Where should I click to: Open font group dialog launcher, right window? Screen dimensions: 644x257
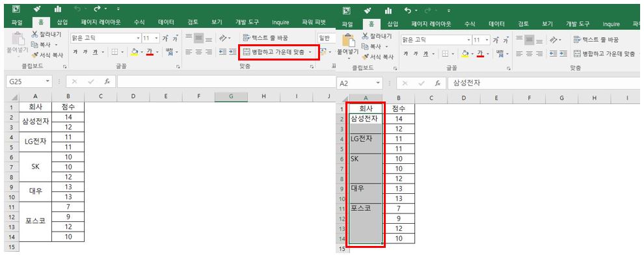(509, 68)
